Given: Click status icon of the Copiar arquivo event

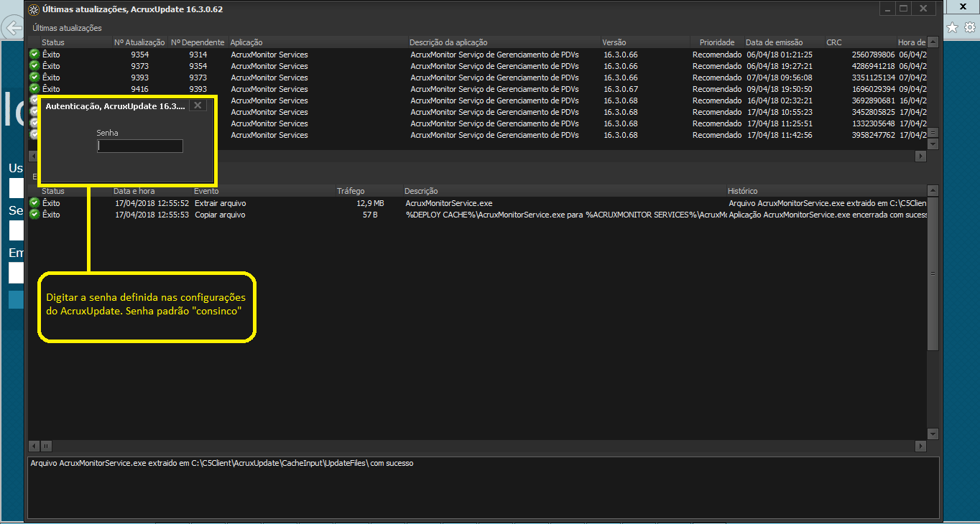Looking at the screenshot, I should (34, 215).
